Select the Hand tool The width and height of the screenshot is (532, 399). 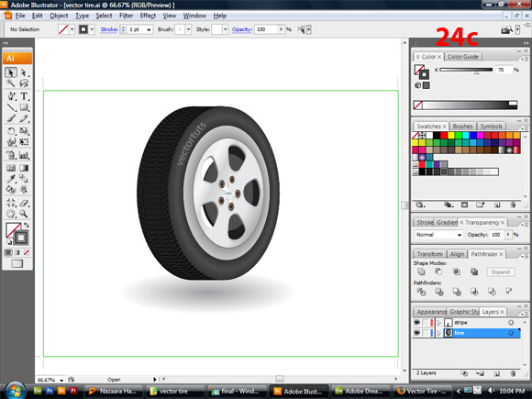coord(11,214)
